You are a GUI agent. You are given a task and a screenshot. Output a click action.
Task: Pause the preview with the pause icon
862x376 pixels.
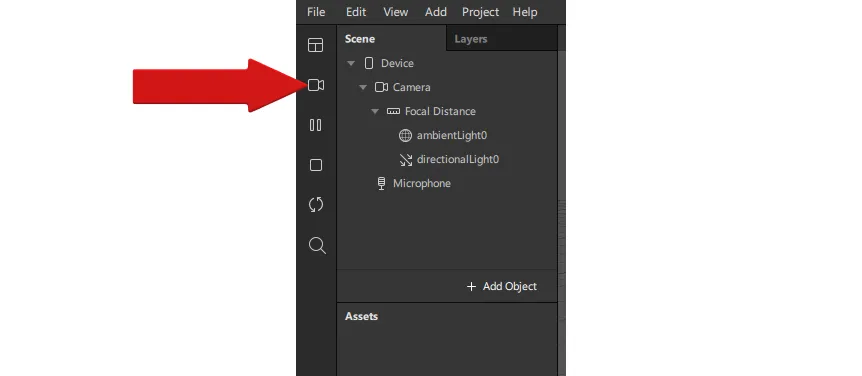pyautogui.click(x=316, y=125)
